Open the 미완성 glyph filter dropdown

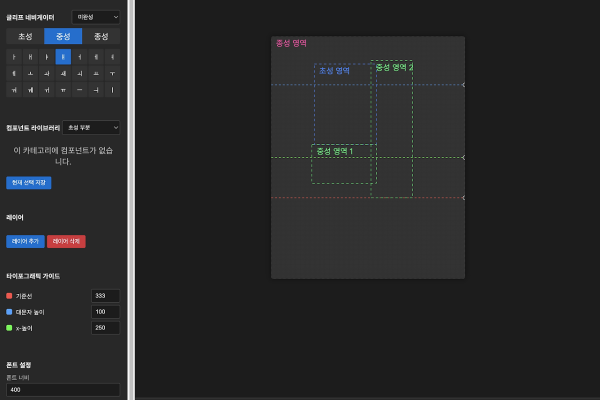[x=96, y=17]
